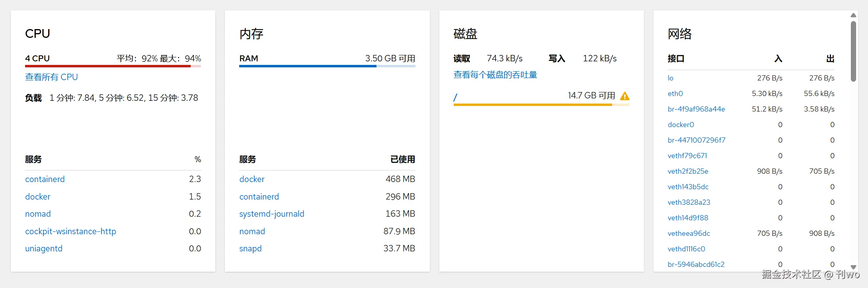Open the veth2f2b25e interface

click(688, 171)
